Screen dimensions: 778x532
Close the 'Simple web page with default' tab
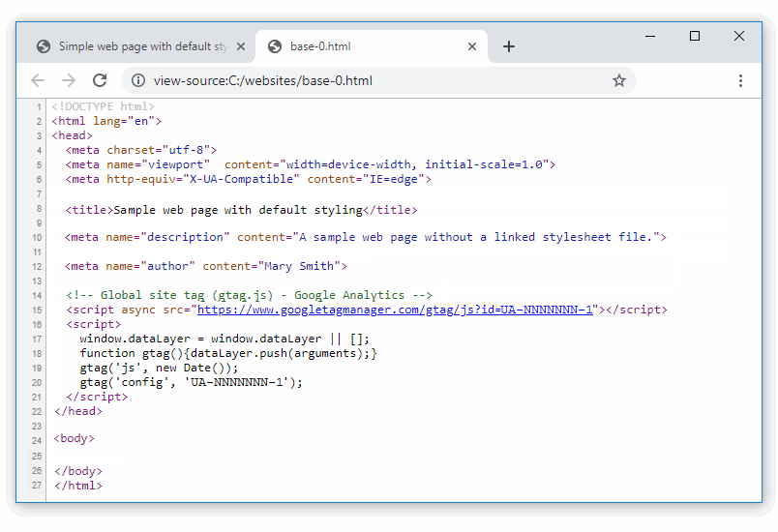[241, 46]
